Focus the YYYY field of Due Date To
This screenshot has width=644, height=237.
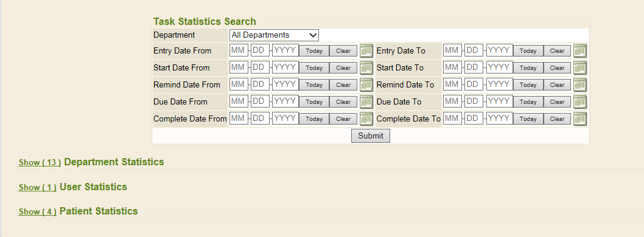[x=499, y=101]
